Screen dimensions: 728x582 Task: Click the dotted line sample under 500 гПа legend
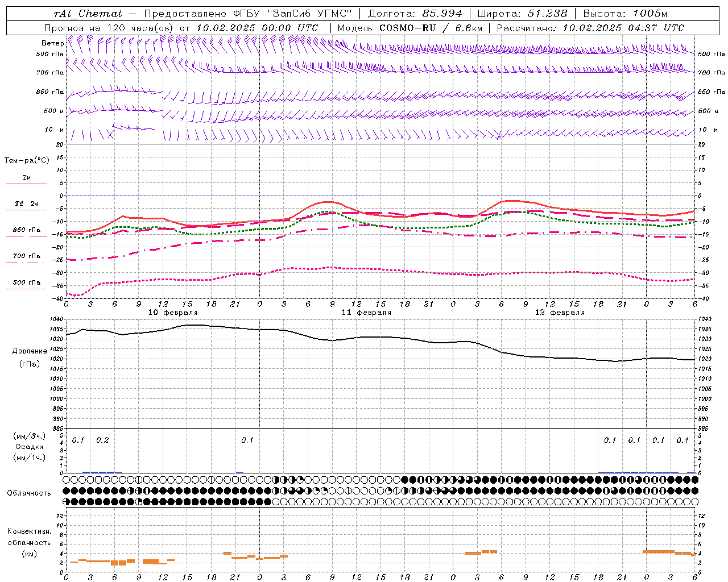tap(25, 289)
